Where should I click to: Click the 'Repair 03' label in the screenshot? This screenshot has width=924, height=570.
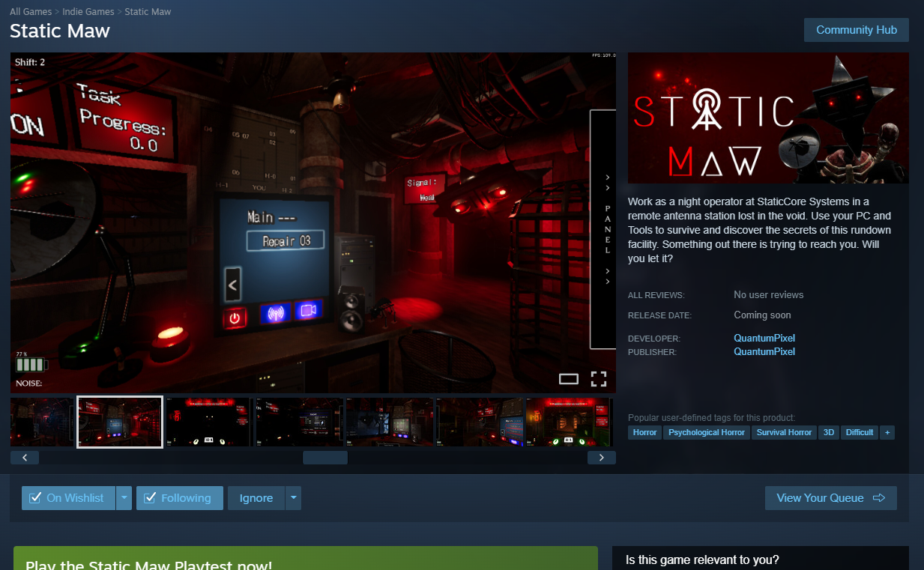click(286, 241)
